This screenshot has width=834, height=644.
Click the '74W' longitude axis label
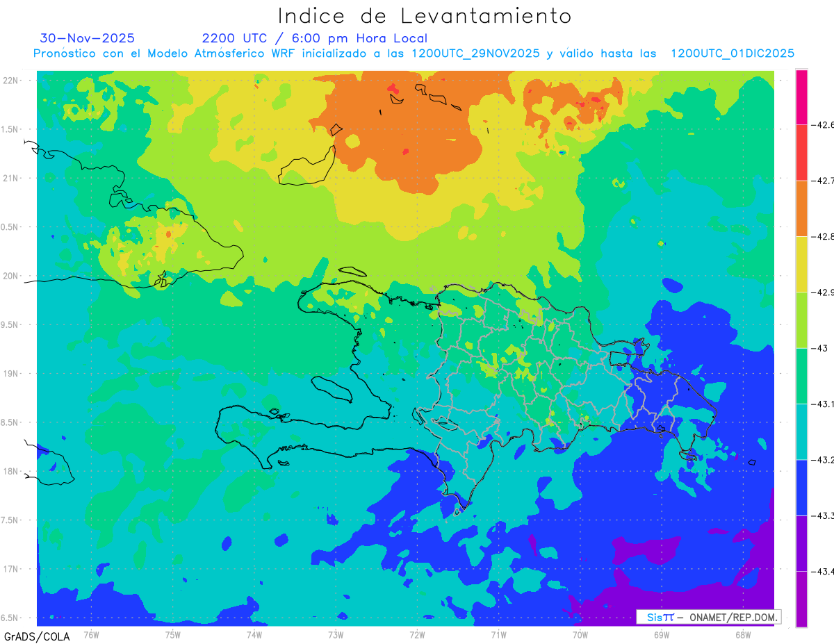coord(254,634)
